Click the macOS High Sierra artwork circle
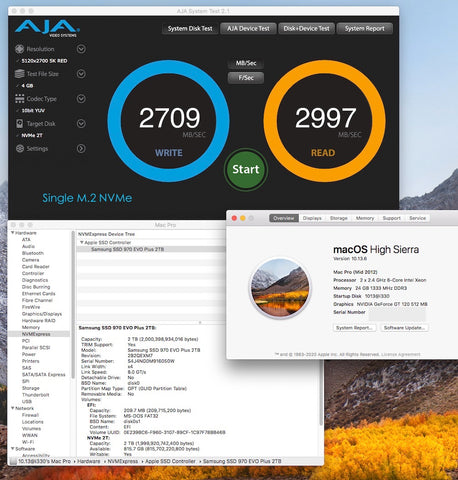The height and width of the screenshot is (480, 458). (x=280, y=288)
